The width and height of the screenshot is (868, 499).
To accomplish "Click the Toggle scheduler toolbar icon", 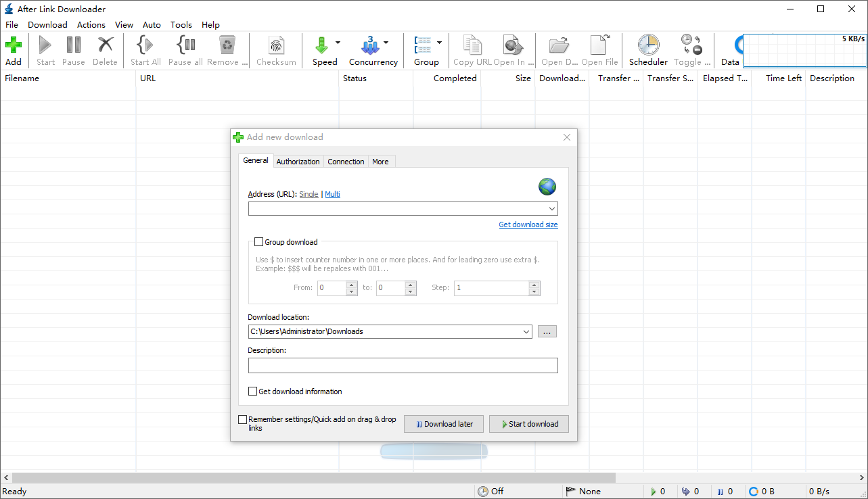I will (691, 45).
